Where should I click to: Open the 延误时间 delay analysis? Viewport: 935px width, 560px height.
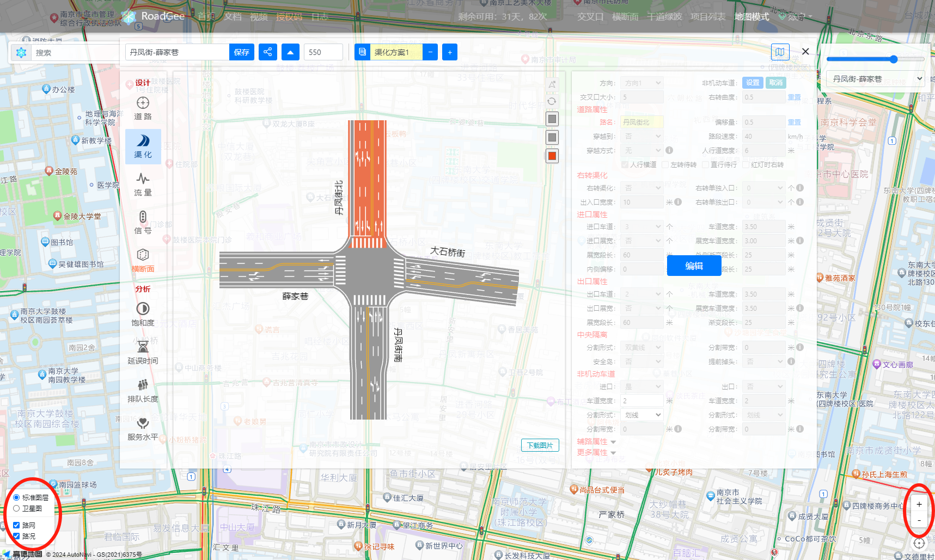[x=143, y=353]
